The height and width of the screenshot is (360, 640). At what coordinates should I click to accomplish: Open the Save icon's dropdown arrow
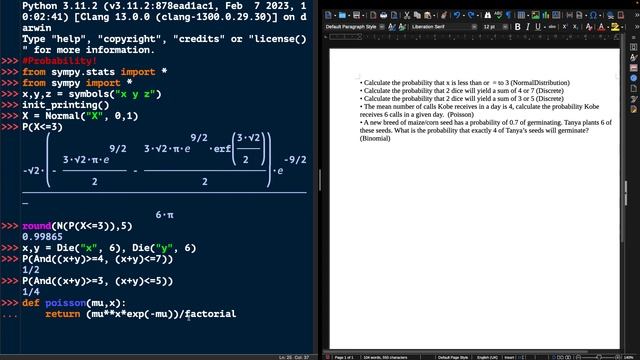pos(363,16)
